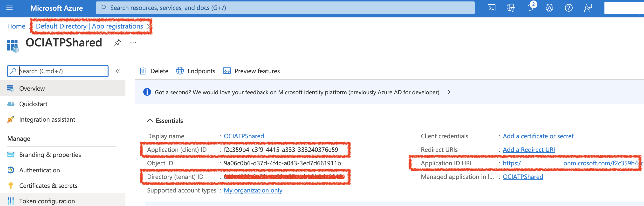
Task: Collapse the left sidebar menu
Action: click(118, 71)
